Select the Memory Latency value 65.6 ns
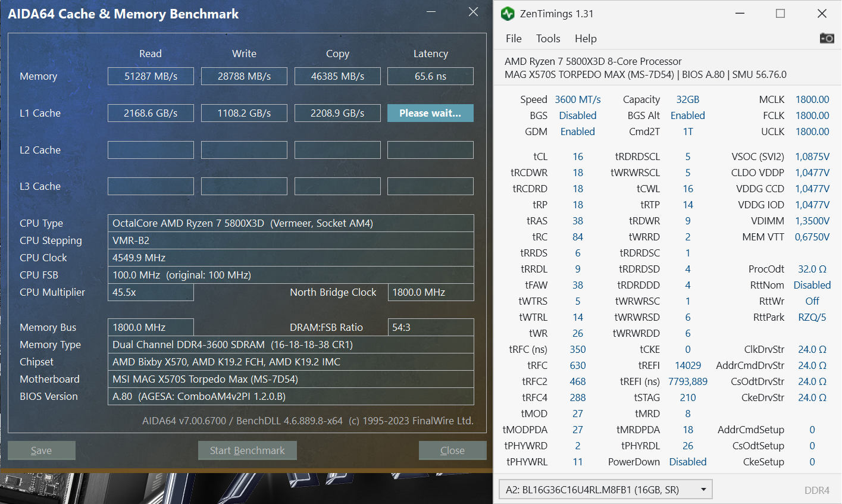This screenshot has height=504, width=842. (x=430, y=76)
